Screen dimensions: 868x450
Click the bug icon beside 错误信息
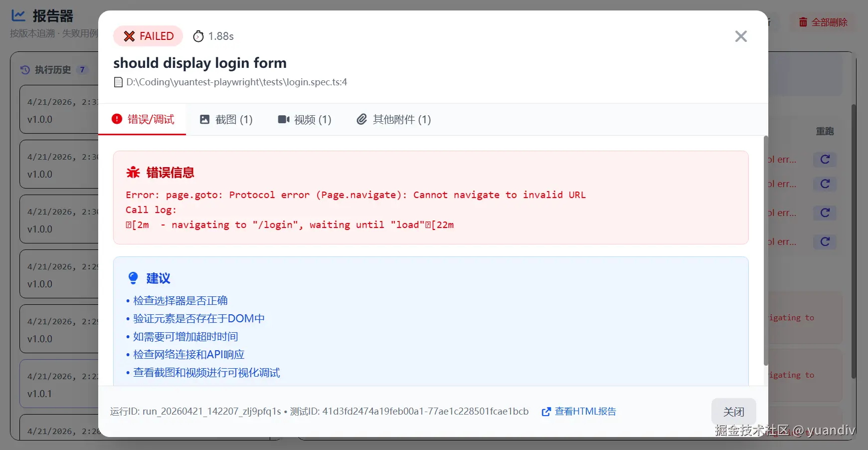coord(133,173)
